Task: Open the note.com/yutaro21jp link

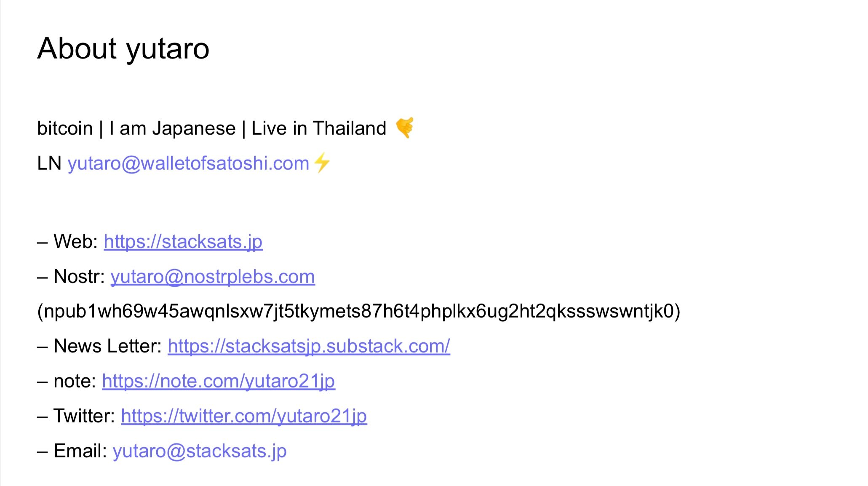Action: (x=219, y=381)
